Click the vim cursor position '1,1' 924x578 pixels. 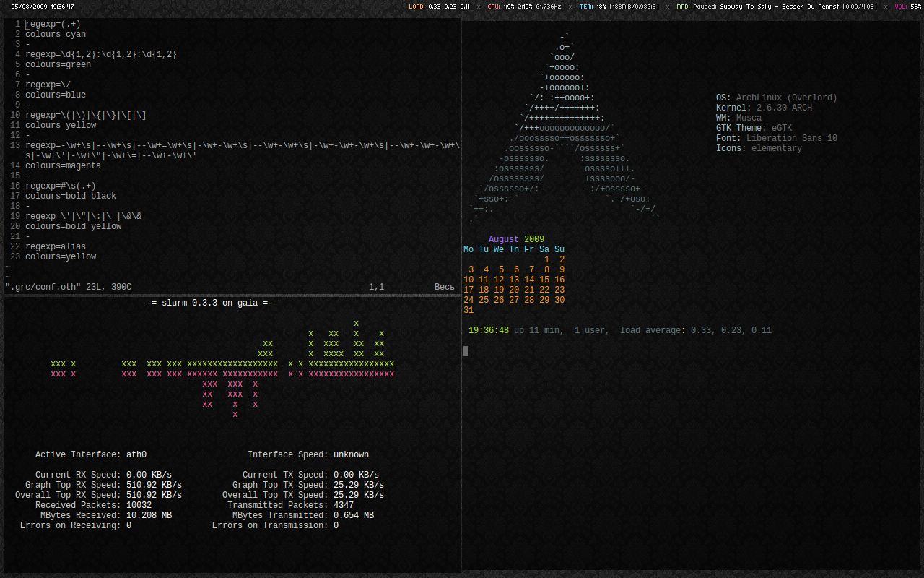(x=376, y=287)
